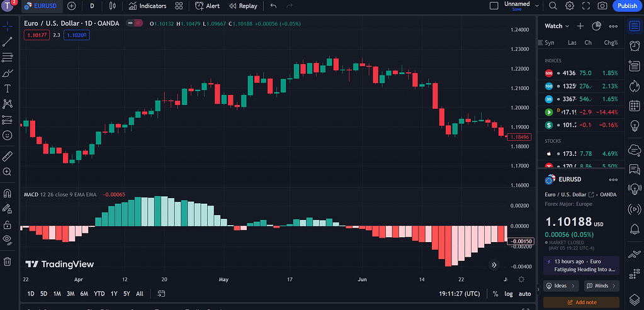644x310 pixels.
Task: Open the candlestick chart style dropdown
Action: pyautogui.click(x=113, y=6)
